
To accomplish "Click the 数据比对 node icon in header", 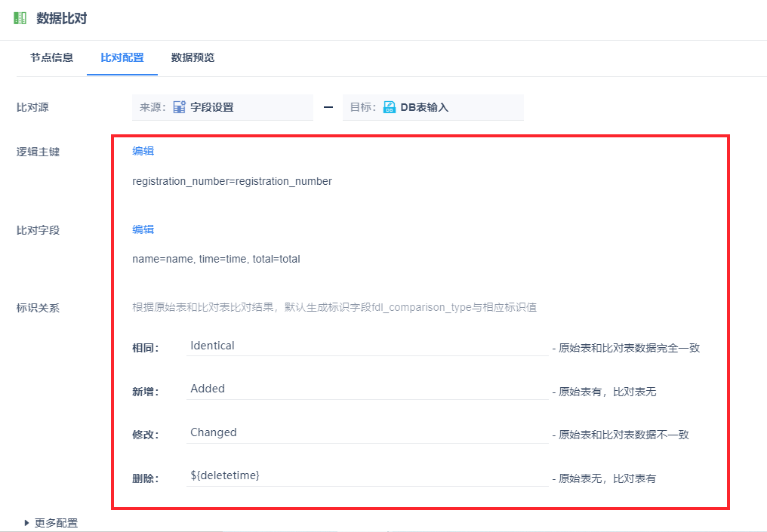I will (20, 19).
